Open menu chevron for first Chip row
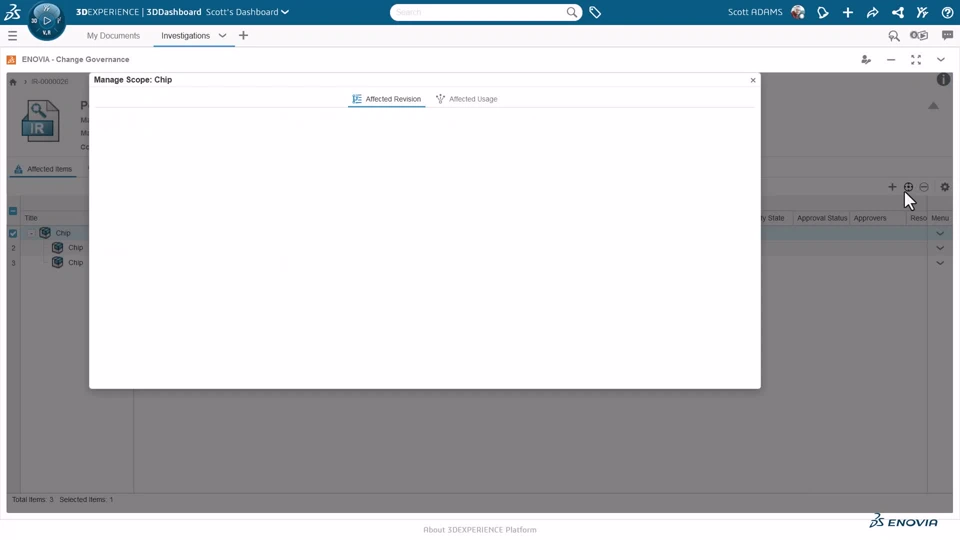Screen dimensions: 960x540 tap(940, 233)
